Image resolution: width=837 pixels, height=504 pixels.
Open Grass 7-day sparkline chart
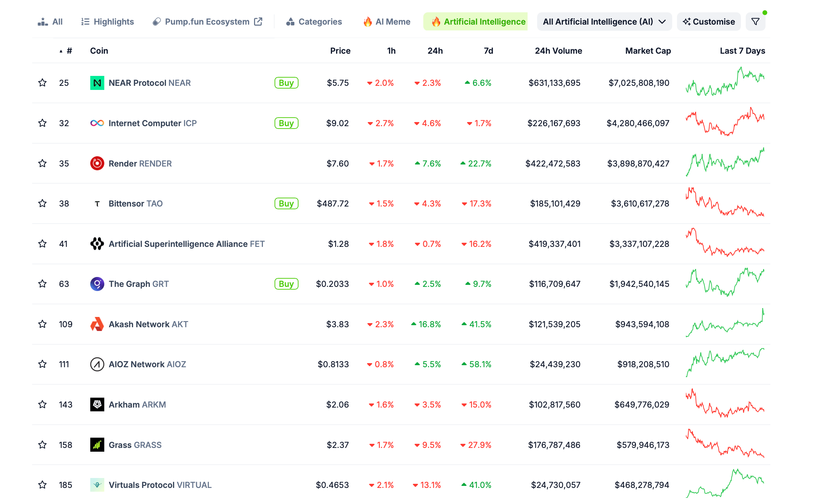click(725, 443)
